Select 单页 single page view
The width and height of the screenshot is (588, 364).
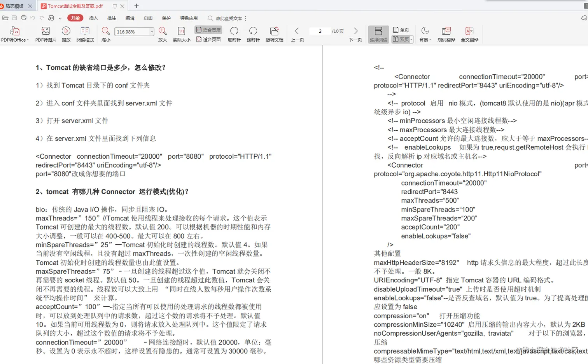click(401, 30)
